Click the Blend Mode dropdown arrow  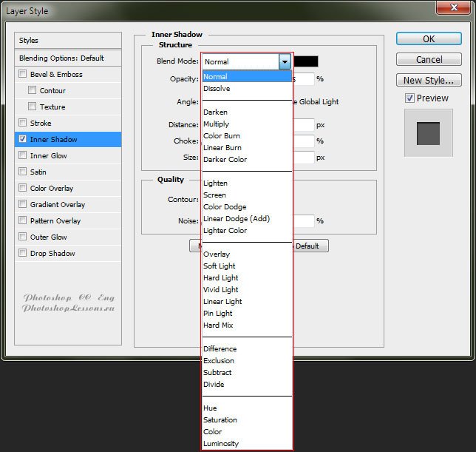point(285,62)
